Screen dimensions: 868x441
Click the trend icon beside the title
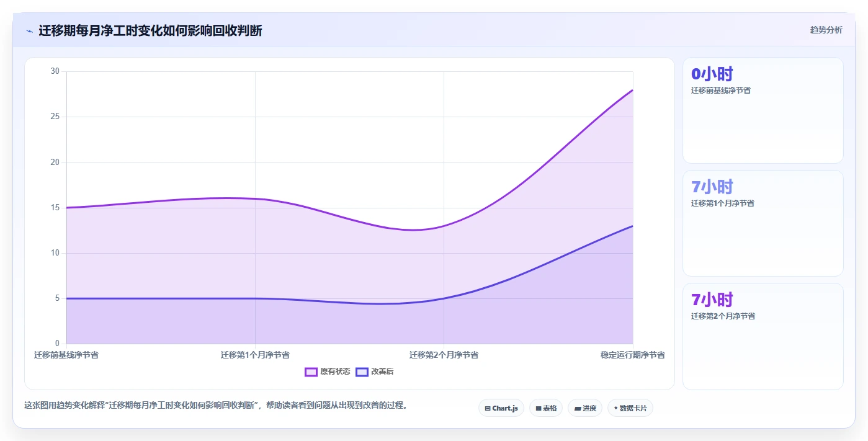(29, 31)
